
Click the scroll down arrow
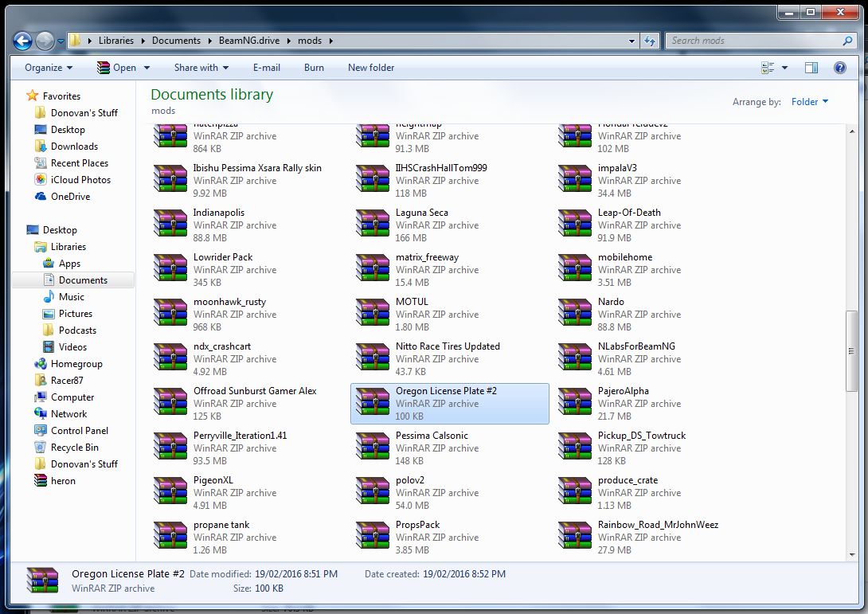coord(851,555)
